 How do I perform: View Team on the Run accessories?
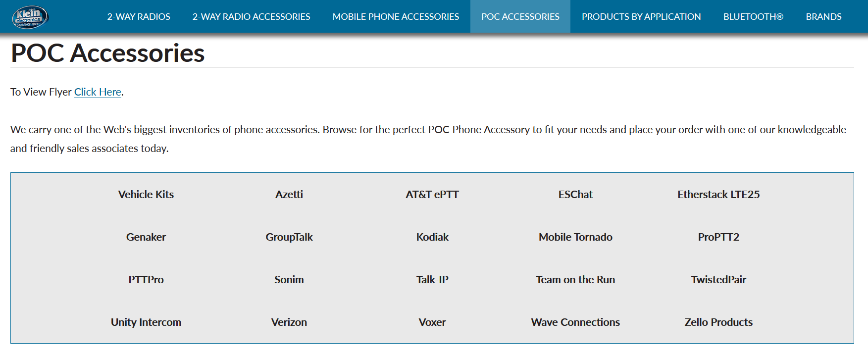pos(575,280)
